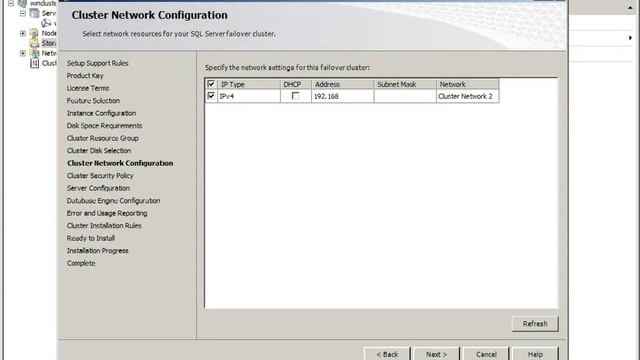
Task: Select the Cluster Security Policy step
Action: [x=100, y=176]
